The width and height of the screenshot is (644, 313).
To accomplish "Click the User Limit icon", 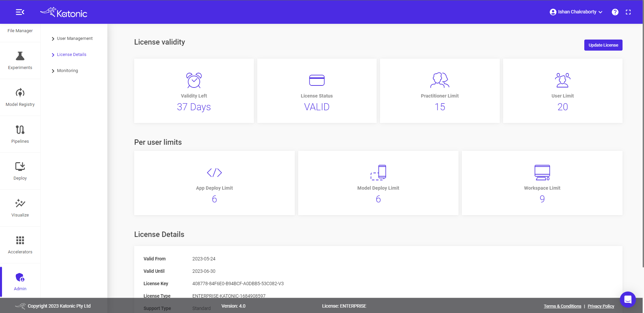I will point(562,80).
